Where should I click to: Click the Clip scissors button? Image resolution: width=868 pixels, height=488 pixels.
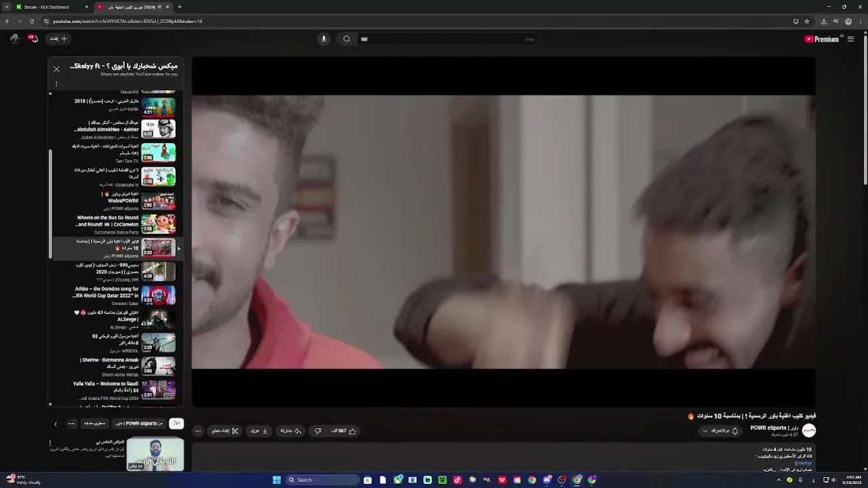point(225,431)
